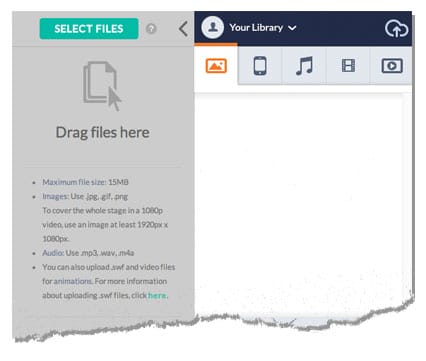The image size is (426, 361).
Task: Click the 'Use .mp3, .wav, .m4a' text
Action: pos(100,253)
